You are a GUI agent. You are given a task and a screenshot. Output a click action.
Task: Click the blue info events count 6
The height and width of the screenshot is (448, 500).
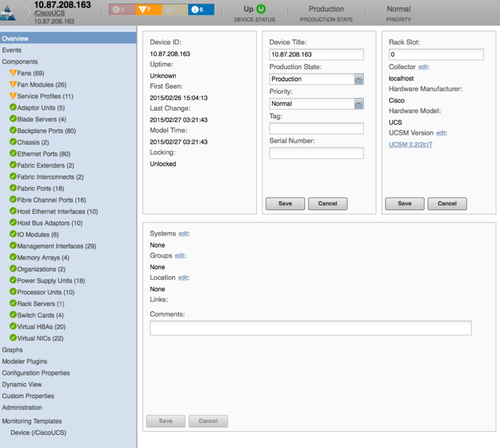coord(201,9)
